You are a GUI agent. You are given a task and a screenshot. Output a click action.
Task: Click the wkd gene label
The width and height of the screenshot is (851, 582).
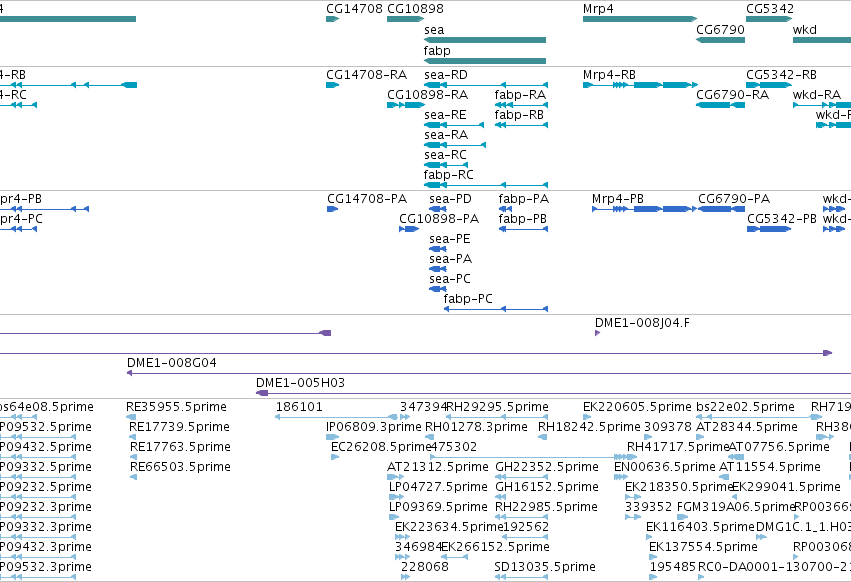tap(804, 29)
